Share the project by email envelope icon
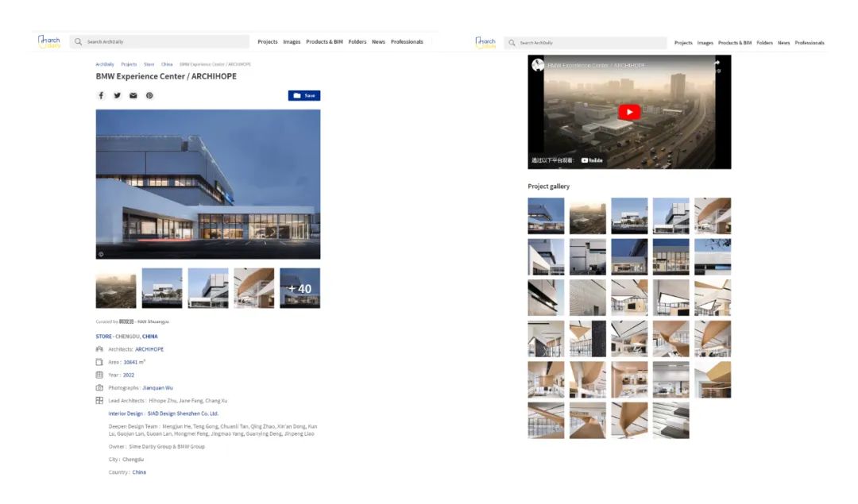The width and height of the screenshot is (858, 504). pyautogui.click(x=133, y=96)
